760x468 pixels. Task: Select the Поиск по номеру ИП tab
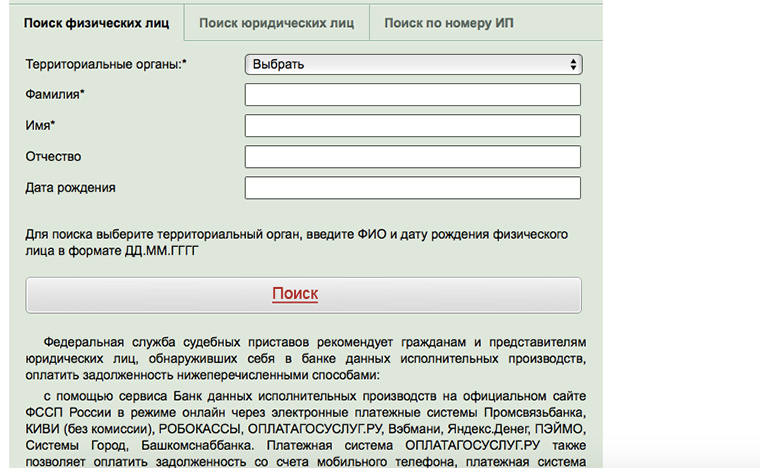[449, 22]
